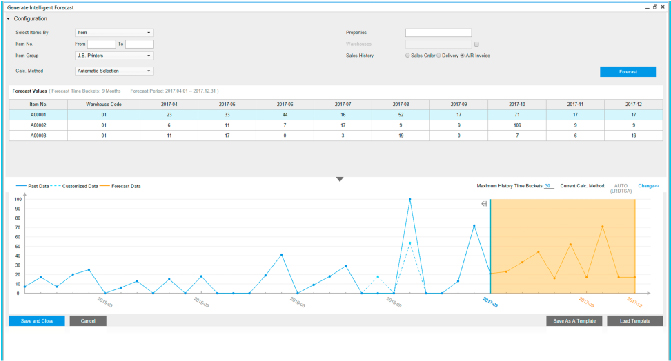Select the A/R Invoice radio button
This screenshot has height=361, width=671.
[x=463, y=56]
